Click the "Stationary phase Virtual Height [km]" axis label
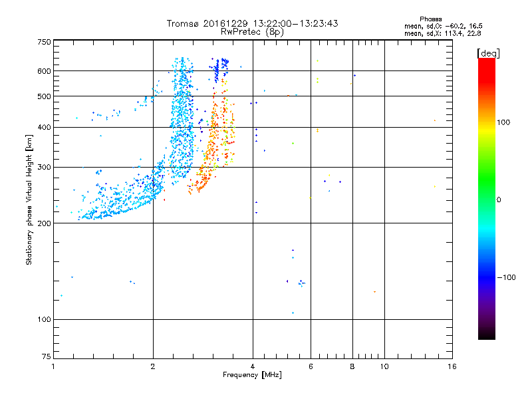Image resolution: width=532 pixels, height=399 pixels. tap(29, 199)
